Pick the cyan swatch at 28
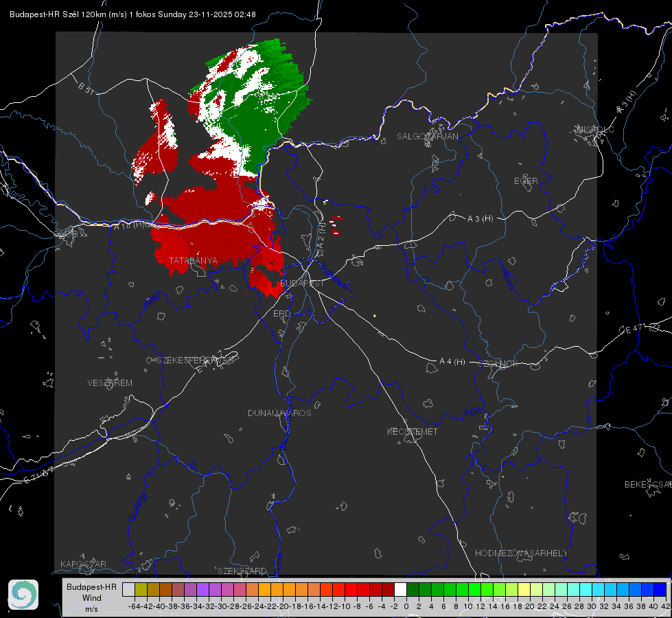This screenshot has height=618, width=672. [x=586, y=589]
